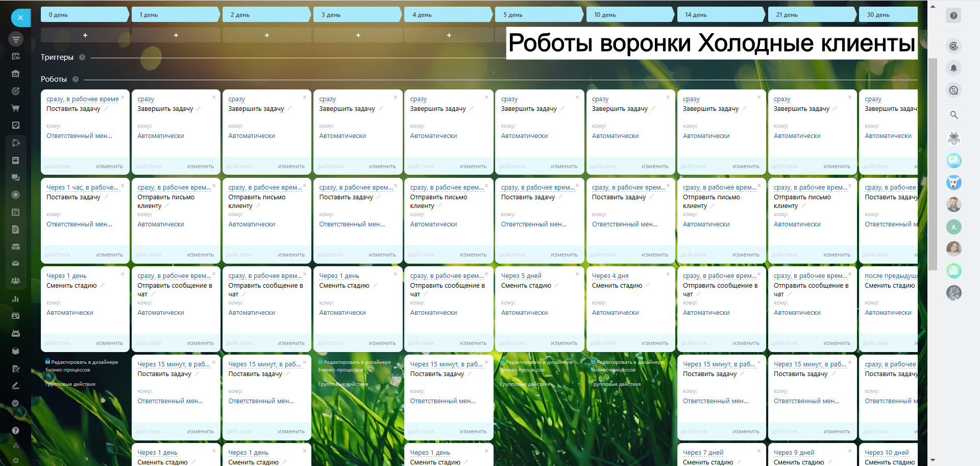Image resolution: width=980 pixels, height=466 pixels.
Task: Click the help icon next to Триггеры
Action: (x=82, y=57)
